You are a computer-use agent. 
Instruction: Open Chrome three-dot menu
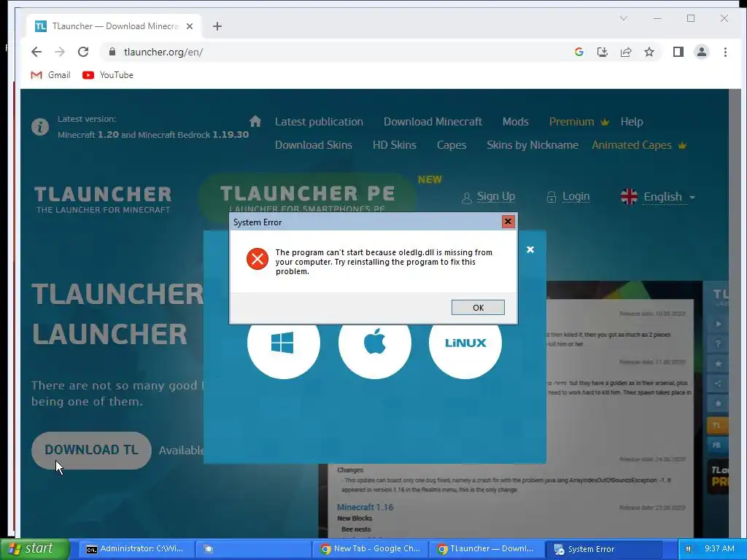[x=725, y=52]
